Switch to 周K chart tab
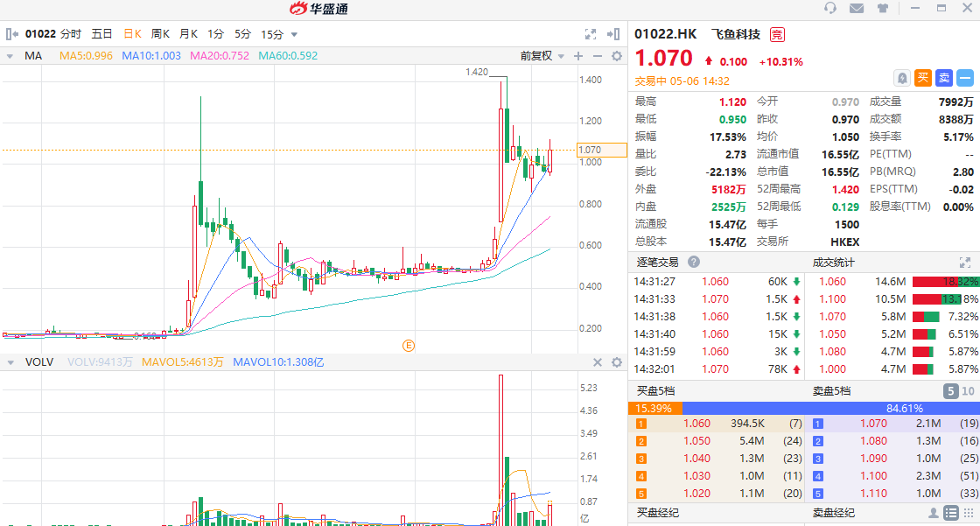Screen dimensions: 980x526 coord(161,34)
